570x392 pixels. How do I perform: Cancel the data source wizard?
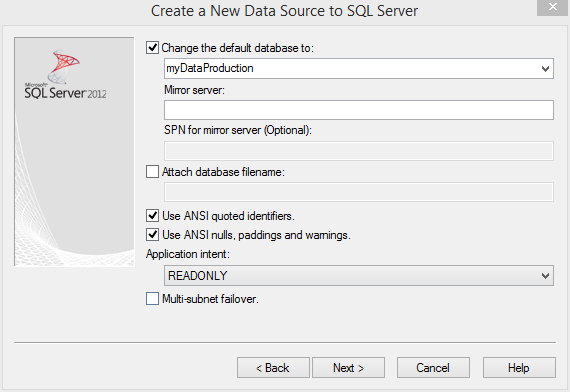(x=433, y=368)
